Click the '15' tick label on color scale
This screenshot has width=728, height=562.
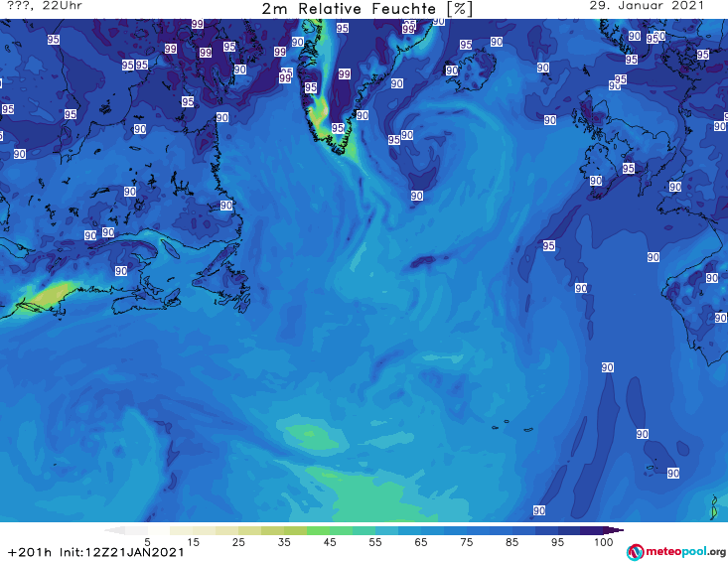tap(193, 542)
